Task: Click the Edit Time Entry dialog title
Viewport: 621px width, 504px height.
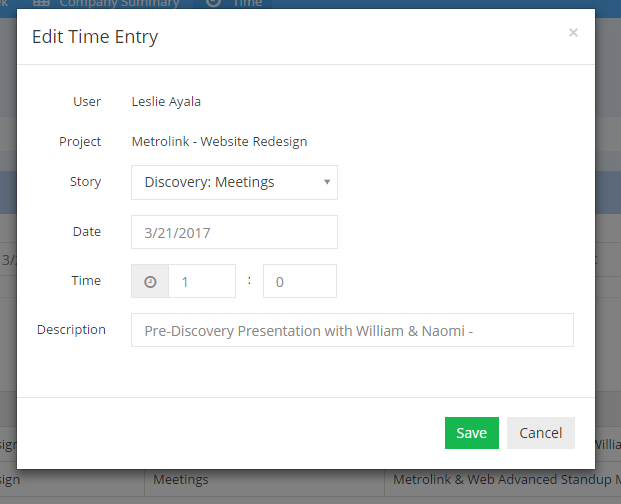Action: [95, 37]
